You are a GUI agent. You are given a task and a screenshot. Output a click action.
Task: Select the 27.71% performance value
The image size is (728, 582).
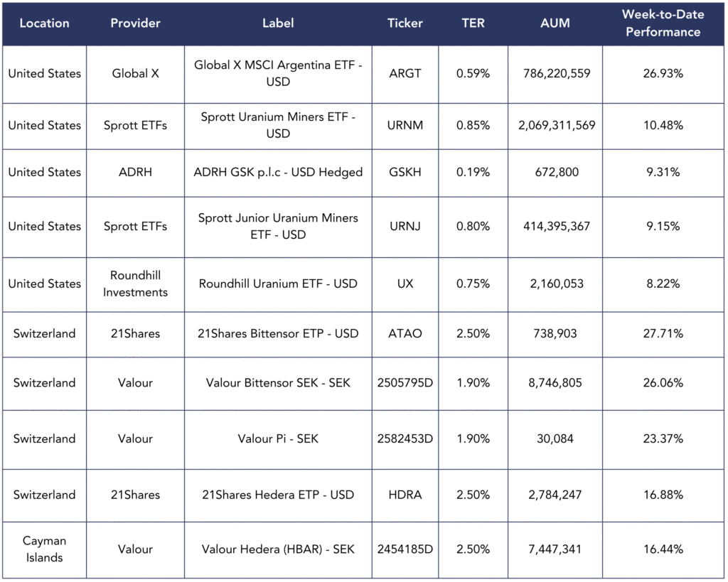coord(663,333)
